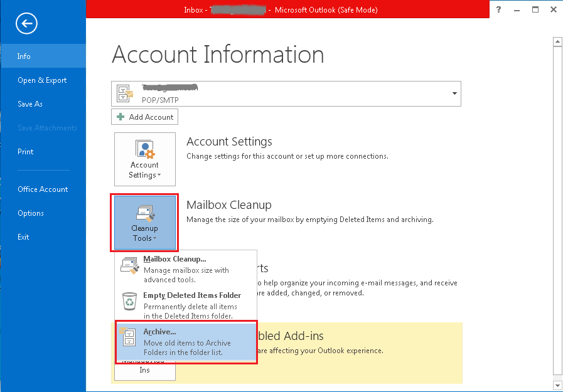The height and width of the screenshot is (392, 563).
Task: Select the Info tab in the sidebar
Action: click(x=43, y=56)
